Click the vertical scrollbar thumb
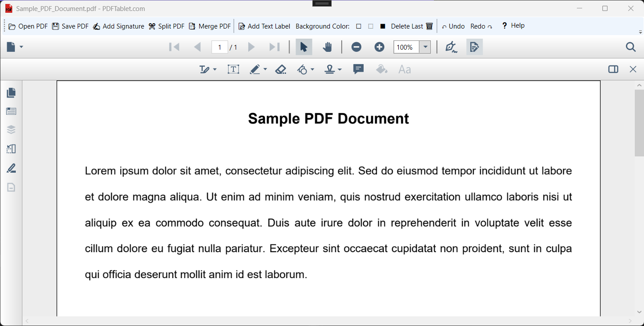The image size is (644, 326). coord(639,123)
